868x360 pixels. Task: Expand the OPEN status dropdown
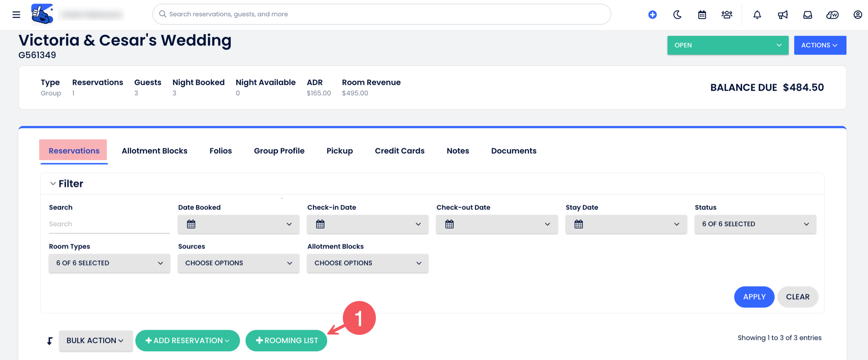click(727, 45)
